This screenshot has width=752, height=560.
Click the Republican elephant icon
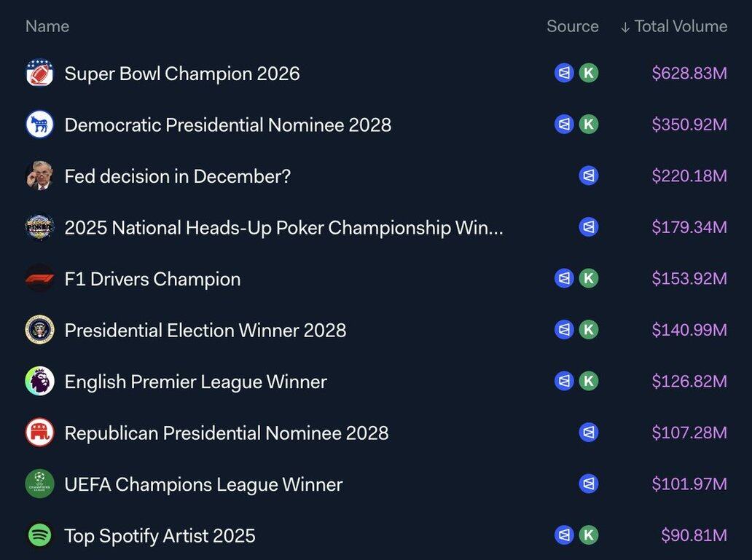coord(39,433)
